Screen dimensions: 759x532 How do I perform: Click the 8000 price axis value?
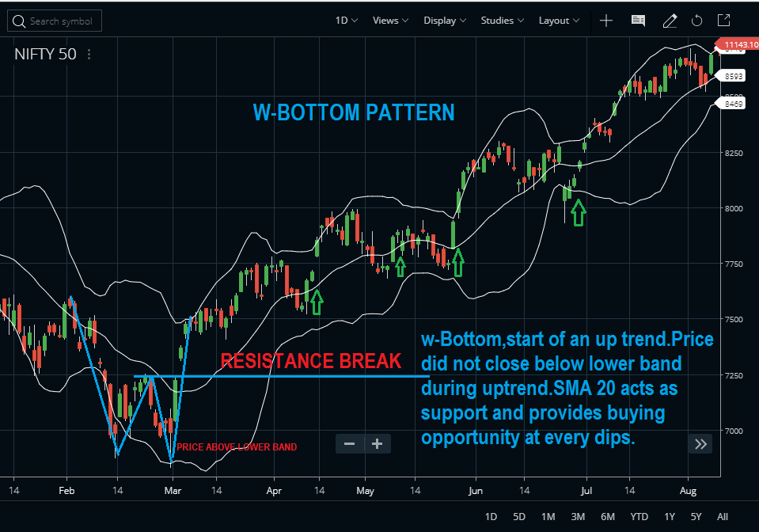coord(734,209)
